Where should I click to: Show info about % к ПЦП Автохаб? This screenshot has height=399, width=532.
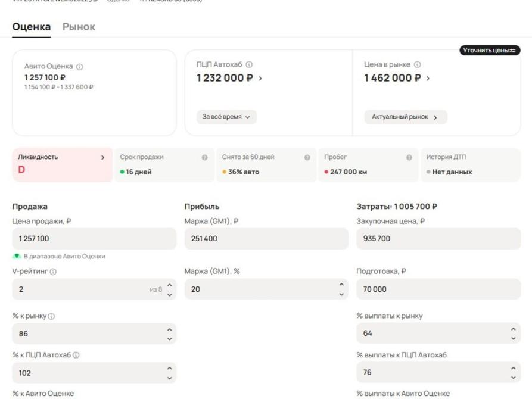coord(76,355)
